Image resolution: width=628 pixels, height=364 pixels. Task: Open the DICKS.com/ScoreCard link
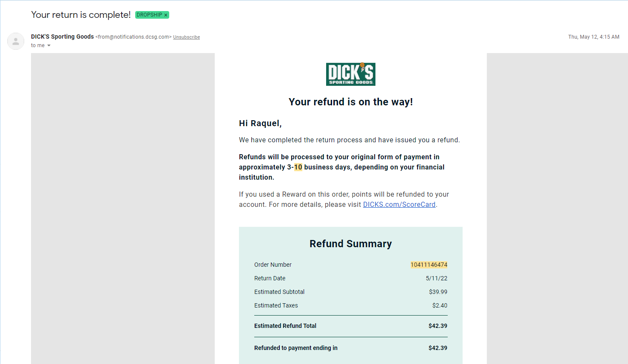399,205
